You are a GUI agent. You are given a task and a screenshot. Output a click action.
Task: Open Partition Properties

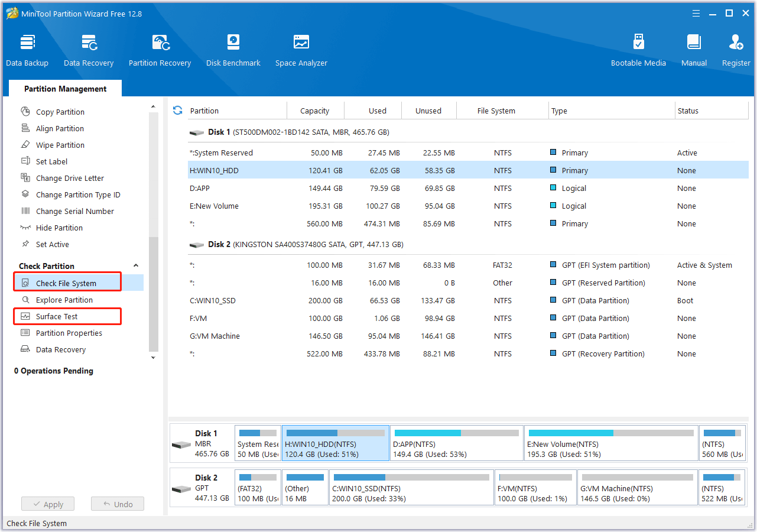click(x=69, y=333)
